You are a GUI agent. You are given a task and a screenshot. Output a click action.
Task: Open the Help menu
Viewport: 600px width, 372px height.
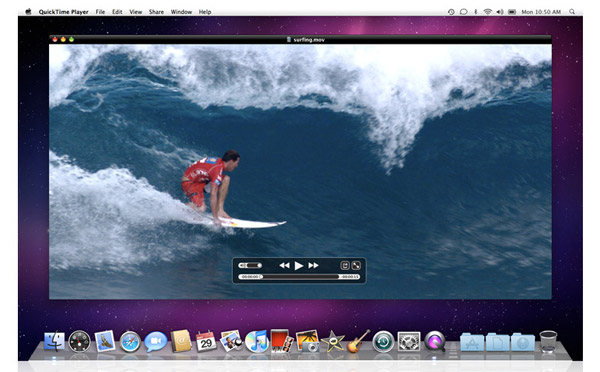coord(205,12)
